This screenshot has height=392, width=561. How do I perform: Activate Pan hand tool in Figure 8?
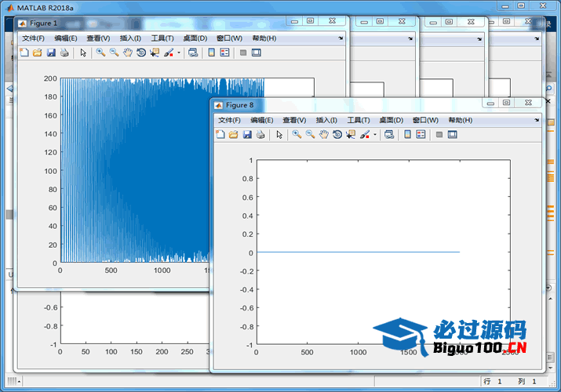click(x=323, y=134)
